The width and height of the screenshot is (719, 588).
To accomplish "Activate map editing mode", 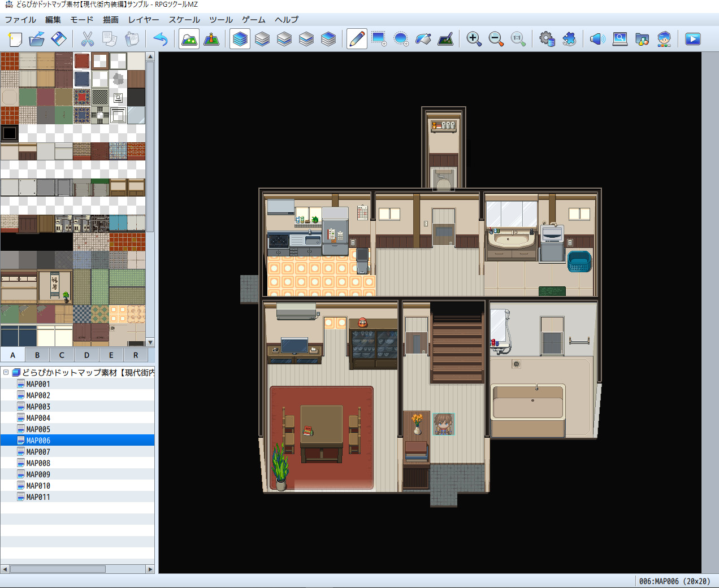I will [x=189, y=38].
